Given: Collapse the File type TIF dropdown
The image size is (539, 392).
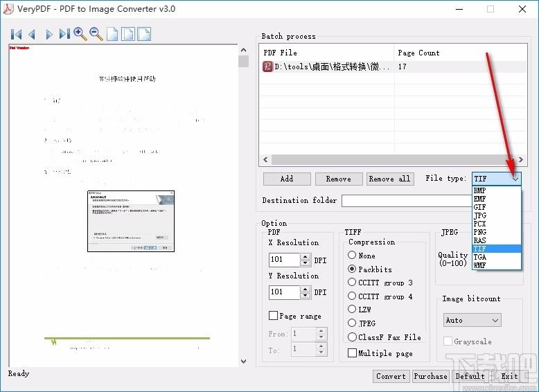Looking at the screenshot, I should pyautogui.click(x=515, y=179).
